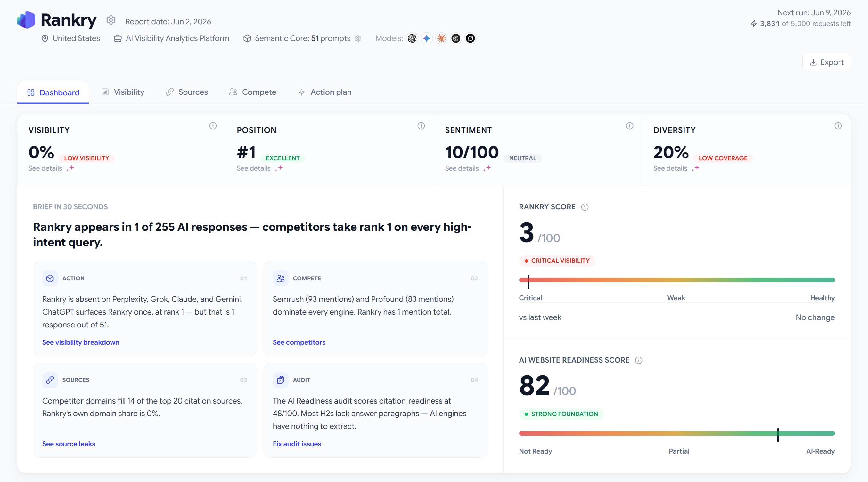Show Rankry Score info tooltip
Image resolution: width=868 pixels, height=482 pixels.
click(585, 207)
